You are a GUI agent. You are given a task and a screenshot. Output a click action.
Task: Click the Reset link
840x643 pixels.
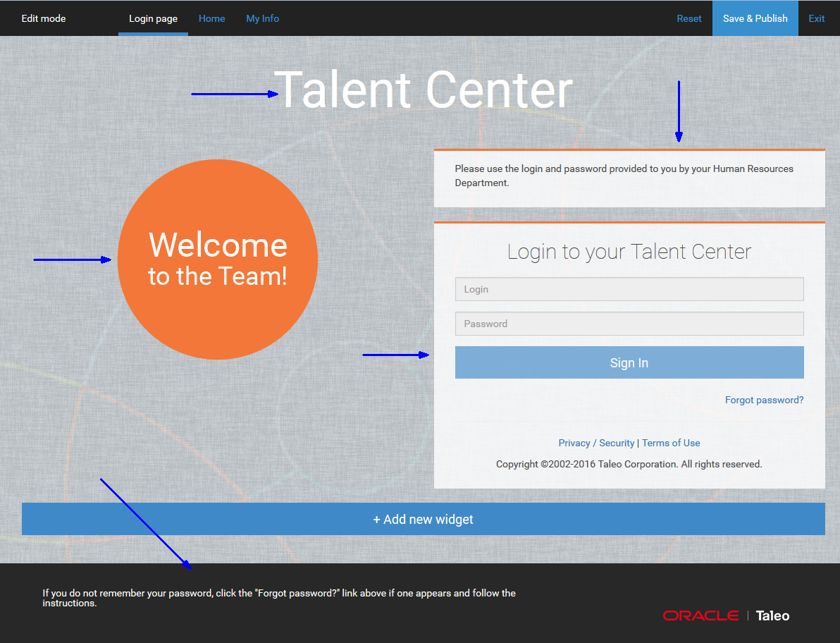[689, 19]
